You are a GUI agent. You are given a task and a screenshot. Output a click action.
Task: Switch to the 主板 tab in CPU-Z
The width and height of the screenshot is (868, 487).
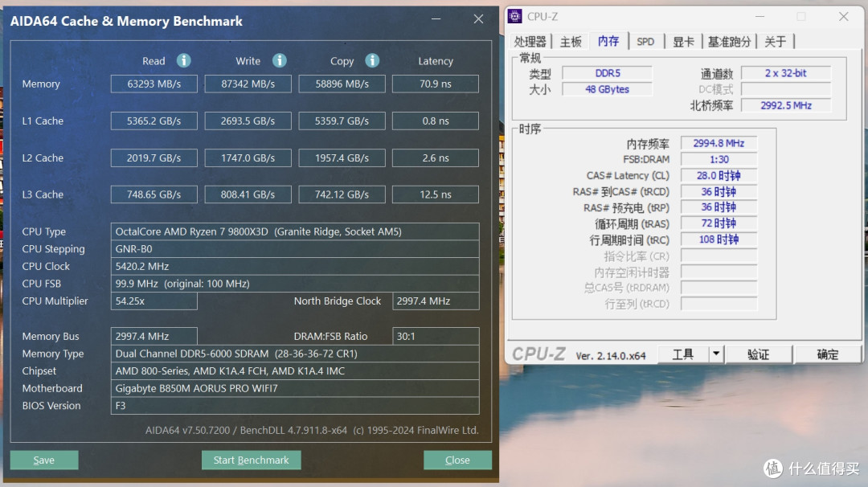coord(571,42)
